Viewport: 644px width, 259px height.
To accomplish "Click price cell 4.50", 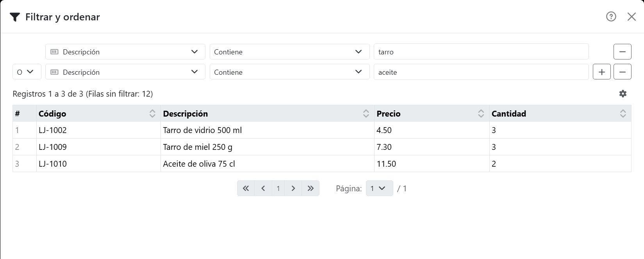I will 432,130.
